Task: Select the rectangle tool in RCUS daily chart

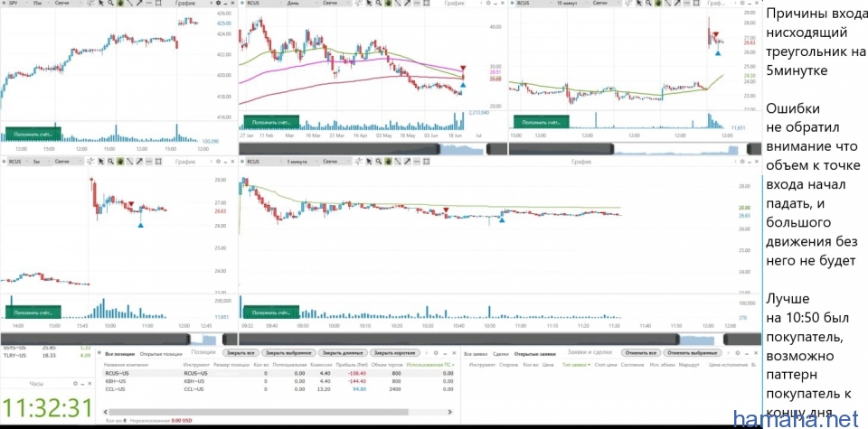Action: click(x=426, y=4)
